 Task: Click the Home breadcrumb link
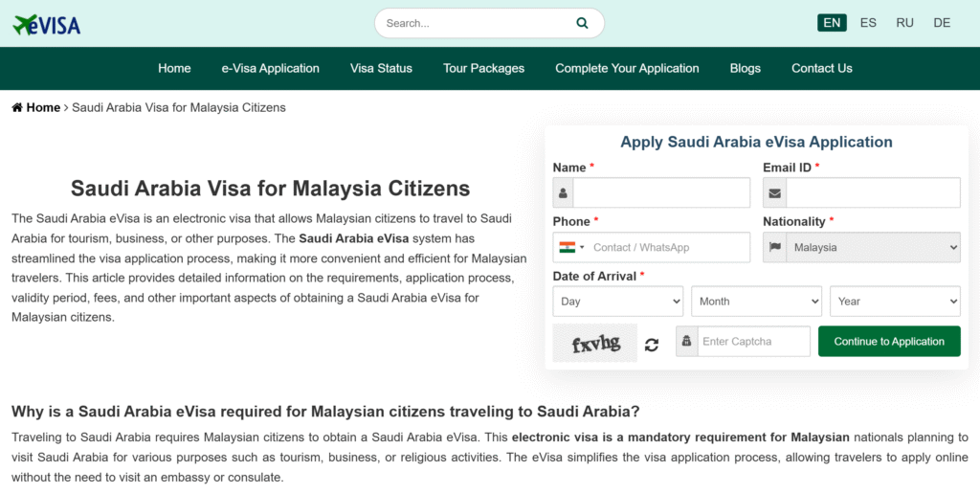[43, 107]
